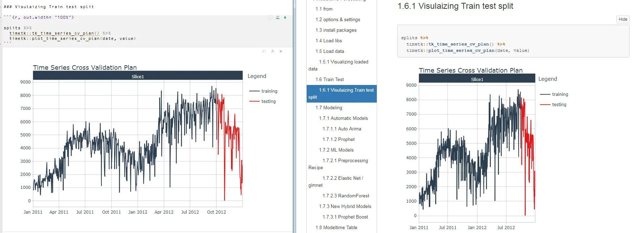Click 'Legend' title of left plot
The height and width of the screenshot is (233, 644).
(x=257, y=76)
